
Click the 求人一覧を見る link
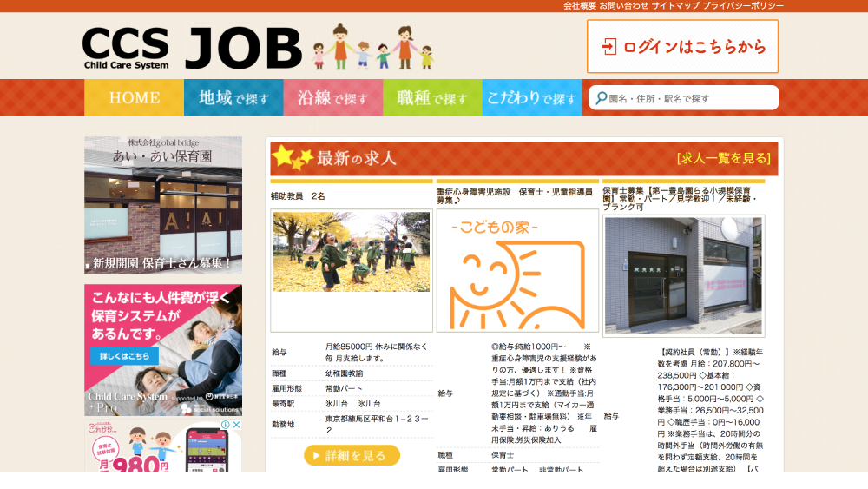pyautogui.click(x=724, y=158)
